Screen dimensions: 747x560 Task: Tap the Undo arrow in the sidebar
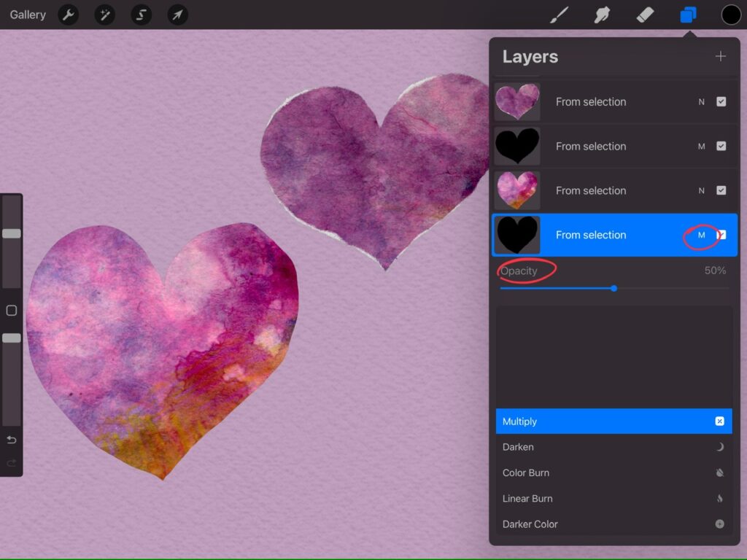point(11,440)
